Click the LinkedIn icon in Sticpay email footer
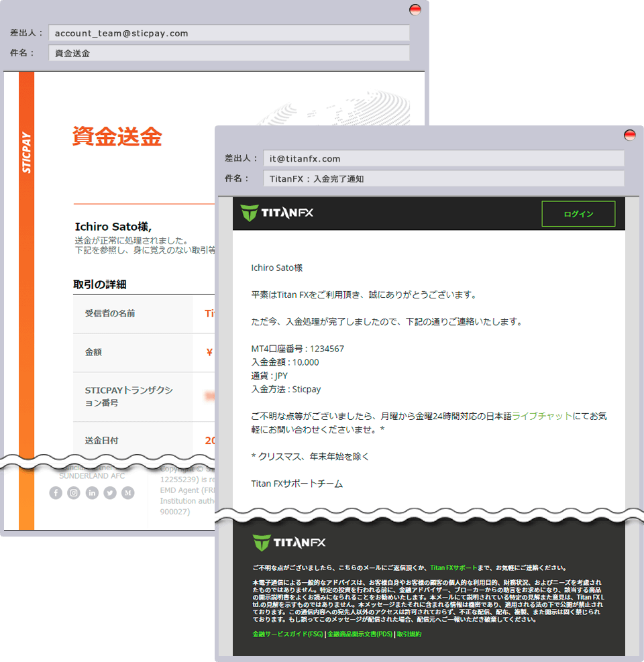This screenshot has width=644, height=662. [92, 493]
